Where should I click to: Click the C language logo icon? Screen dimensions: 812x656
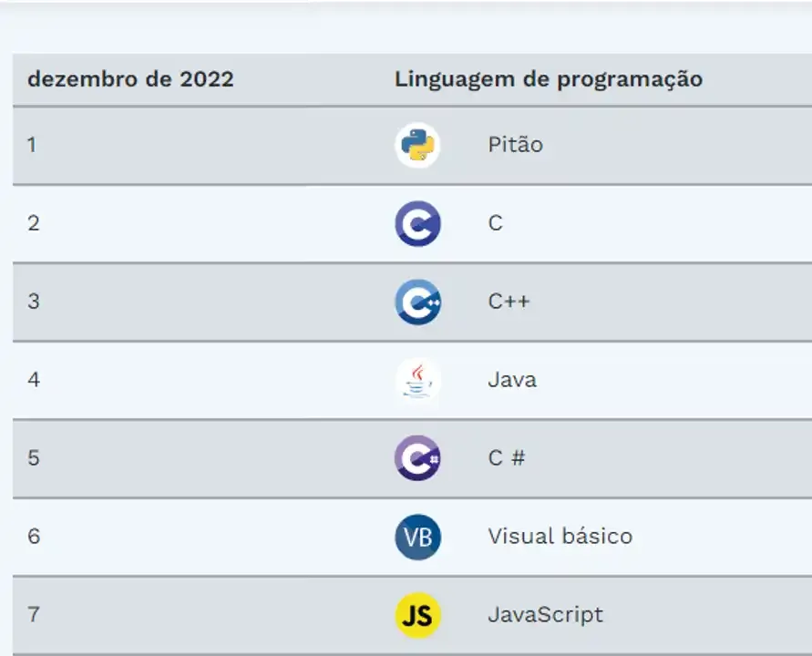click(417, 223)
